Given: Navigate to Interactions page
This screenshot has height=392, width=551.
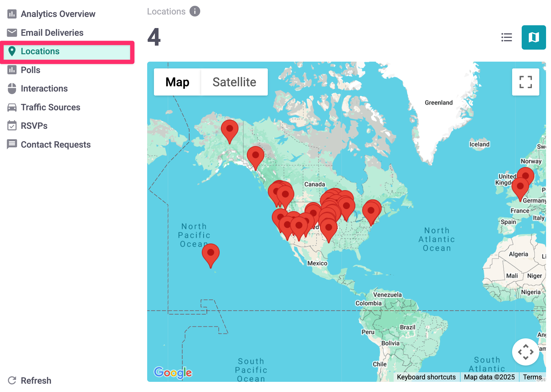Looking at the screenshot, I should pyautogui.click(x=44, y=89).
